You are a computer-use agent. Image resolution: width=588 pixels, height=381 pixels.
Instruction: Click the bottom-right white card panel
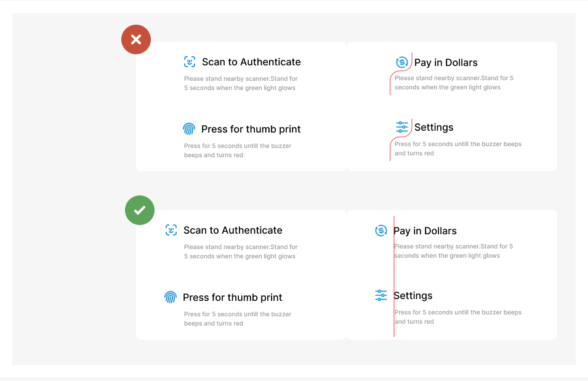pos(453,274)
